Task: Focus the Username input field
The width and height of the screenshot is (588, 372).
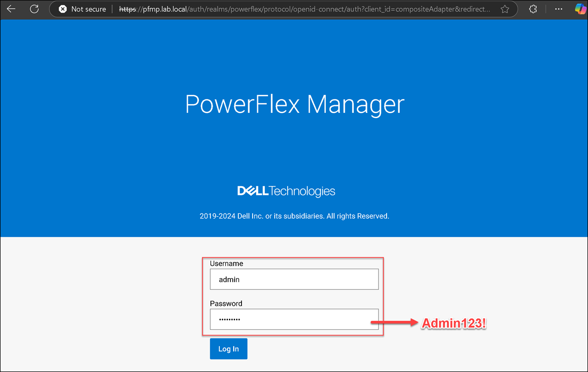Action: (x=294, y=279)
